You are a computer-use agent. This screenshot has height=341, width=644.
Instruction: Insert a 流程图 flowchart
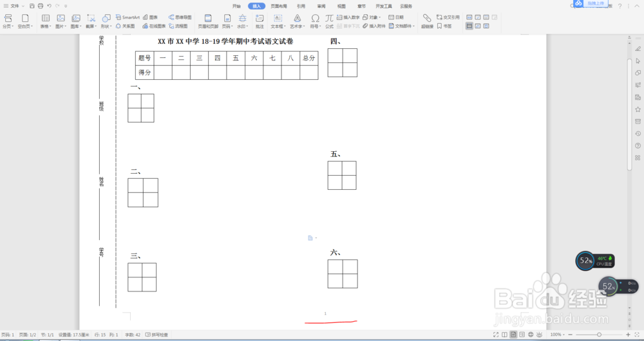(x=178, y=26)
